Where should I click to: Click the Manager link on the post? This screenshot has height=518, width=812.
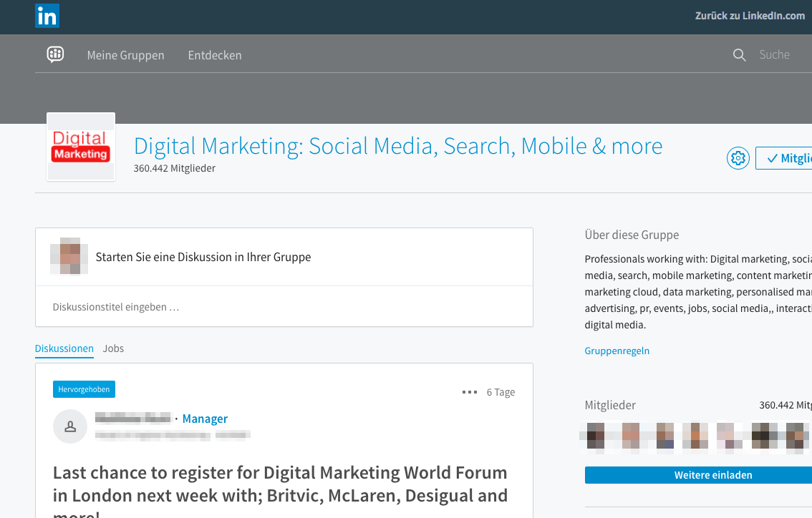(205, 419)
